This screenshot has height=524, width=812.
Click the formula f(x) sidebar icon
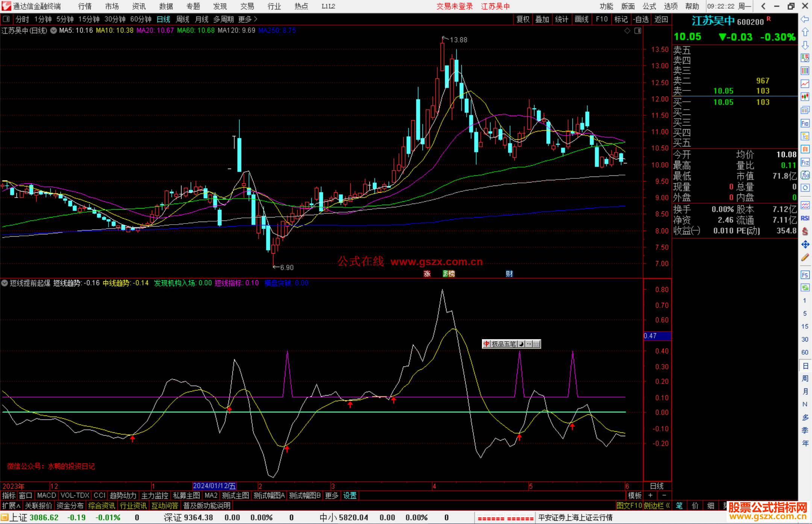click(805, 175)
